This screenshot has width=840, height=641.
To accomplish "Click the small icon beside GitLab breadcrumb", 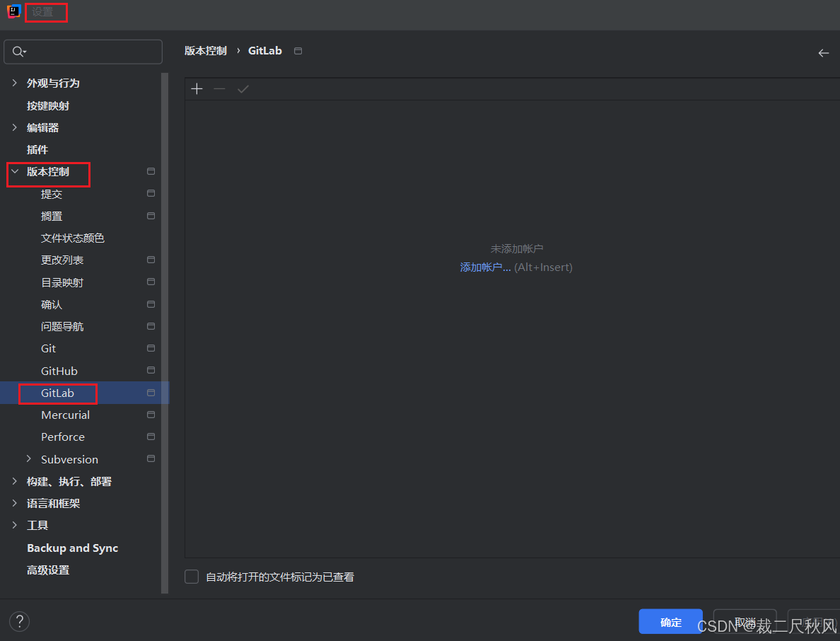I will coord(298,50).
